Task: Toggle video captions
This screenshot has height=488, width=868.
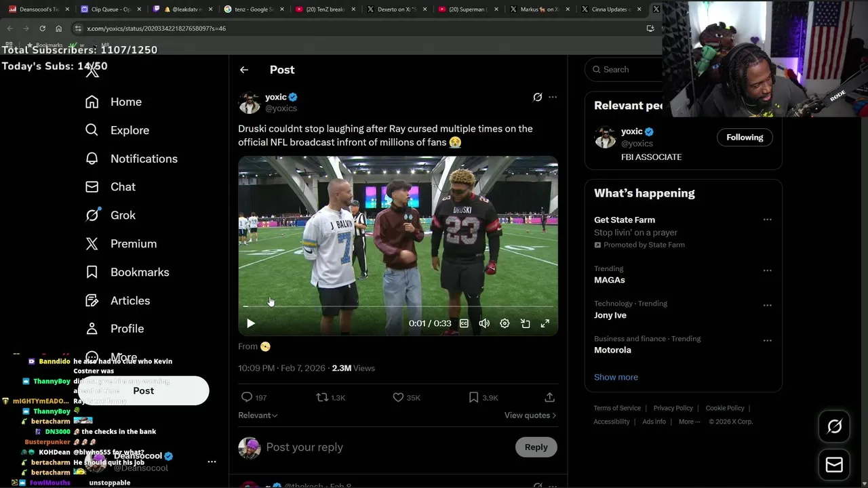Action: click(464, 323)
